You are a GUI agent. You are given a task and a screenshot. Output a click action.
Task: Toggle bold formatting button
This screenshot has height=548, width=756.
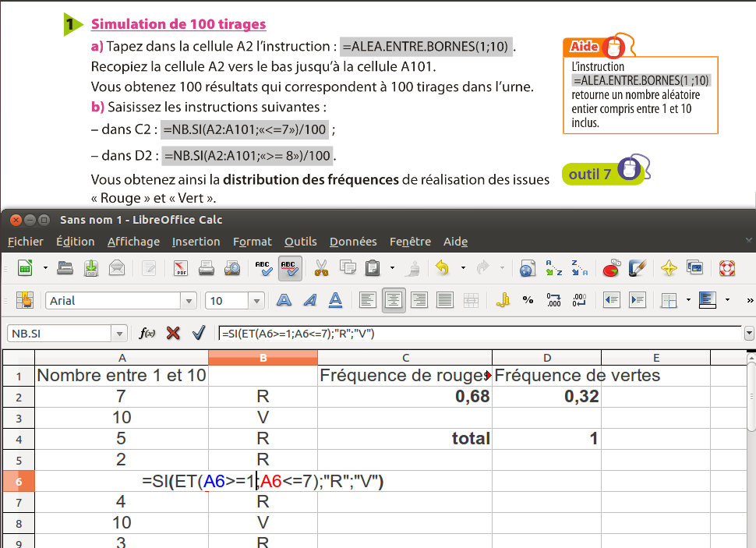point(284,300)
